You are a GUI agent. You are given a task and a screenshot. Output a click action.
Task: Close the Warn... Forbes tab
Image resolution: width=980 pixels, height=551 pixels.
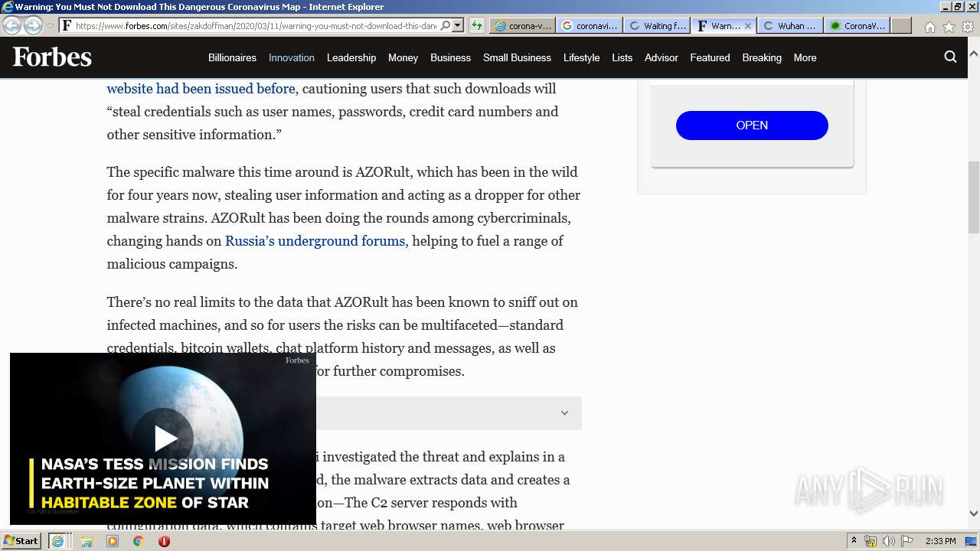tap(748, 25)
